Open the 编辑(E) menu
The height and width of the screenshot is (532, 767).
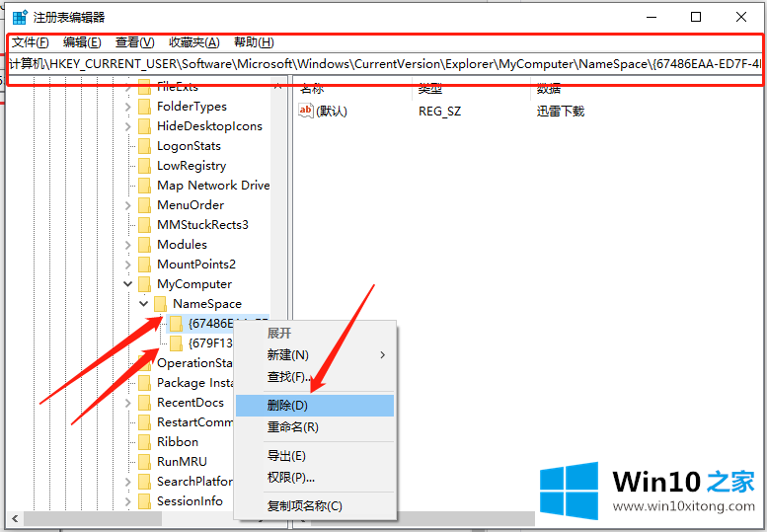pos(82,42)
